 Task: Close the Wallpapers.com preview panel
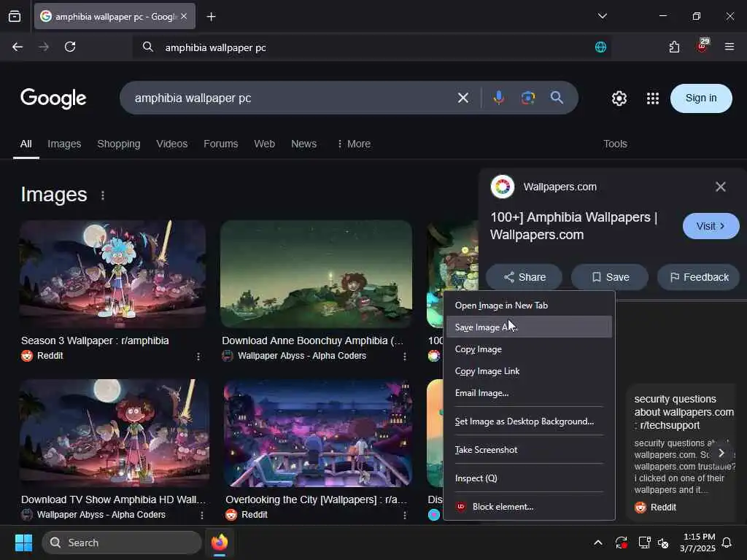[720, 187]
